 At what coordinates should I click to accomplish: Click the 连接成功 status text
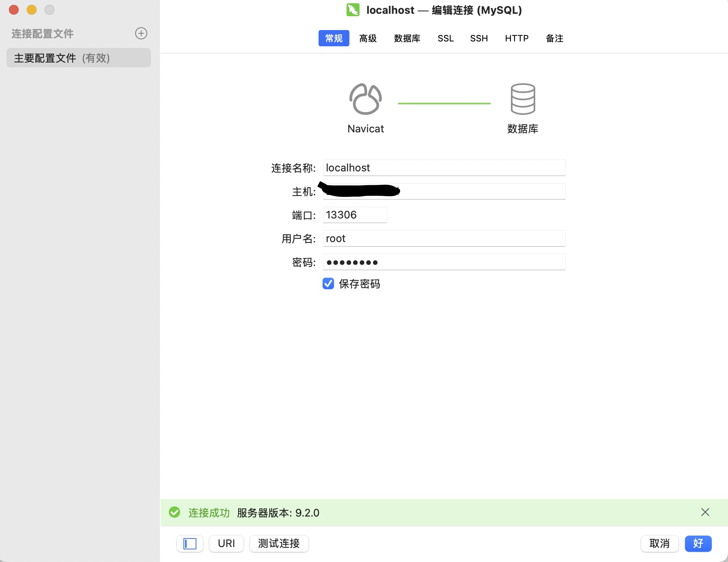coord(209,513)
